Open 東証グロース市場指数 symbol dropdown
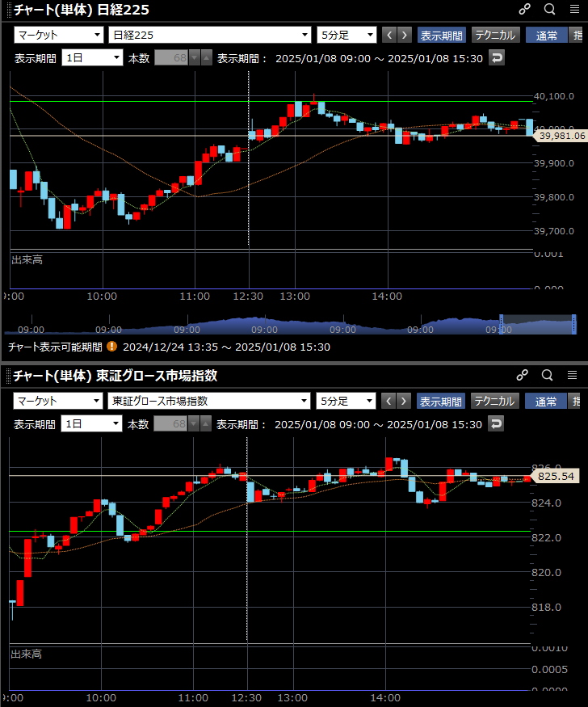 (x=208, y=401)
